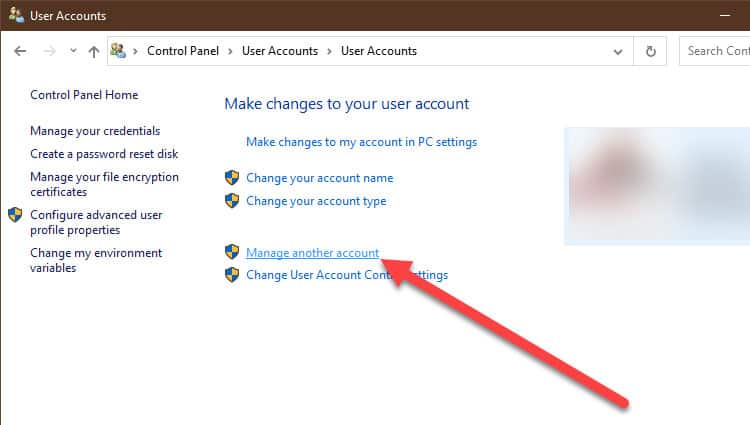Open Change your account type
This screenshot has width=750, height=425.
point(316,201)
